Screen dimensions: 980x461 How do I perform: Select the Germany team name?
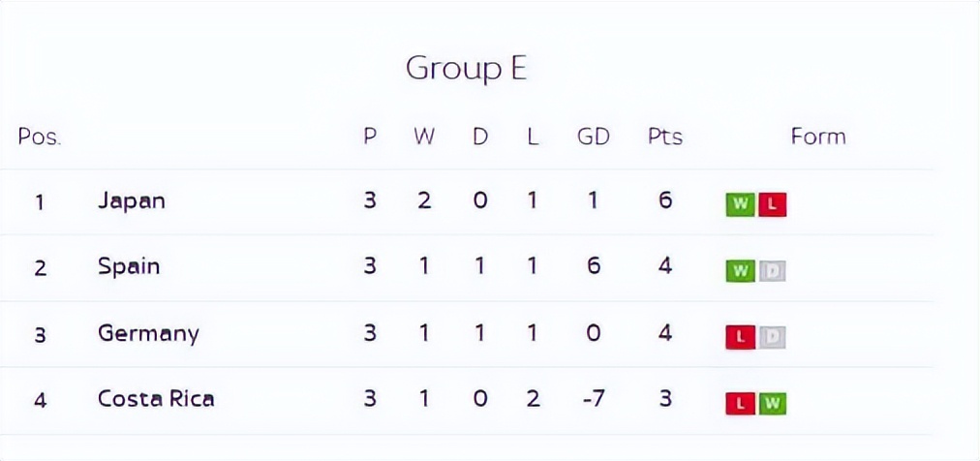point(148,333)
